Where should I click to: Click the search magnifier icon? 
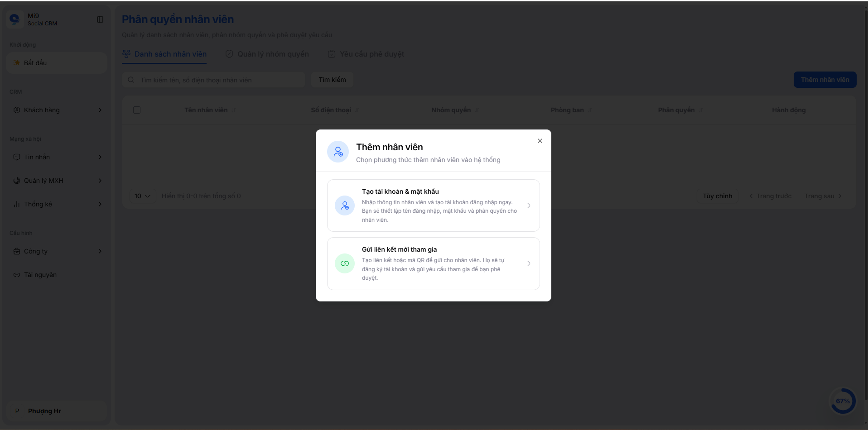pos(131,80)
